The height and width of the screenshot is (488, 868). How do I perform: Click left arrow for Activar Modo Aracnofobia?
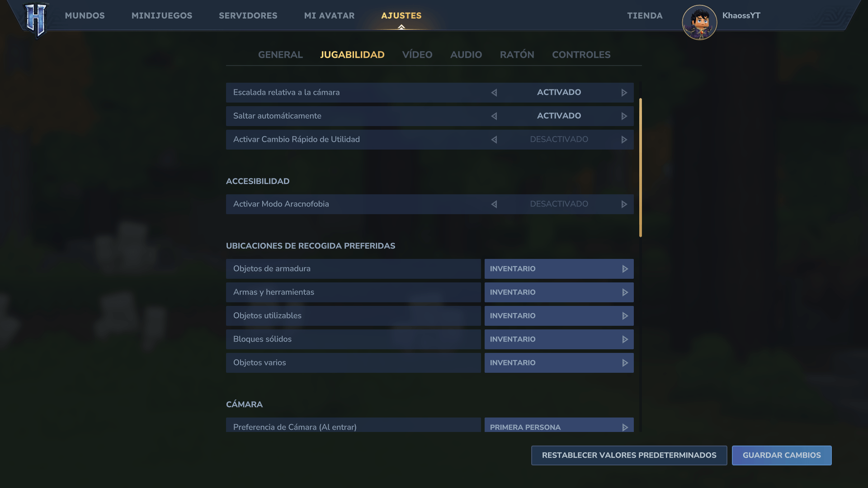point(494,204)
